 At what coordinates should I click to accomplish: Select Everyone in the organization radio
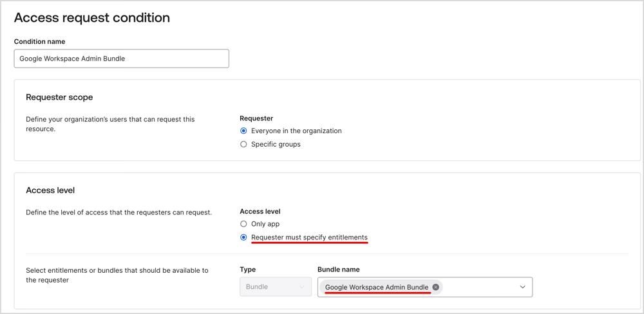(243, 131)
